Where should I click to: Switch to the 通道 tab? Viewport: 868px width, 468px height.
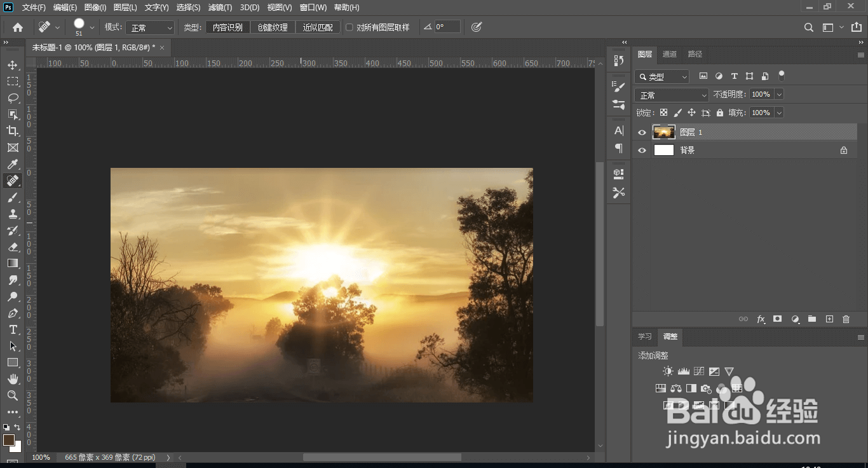point(670,54)
